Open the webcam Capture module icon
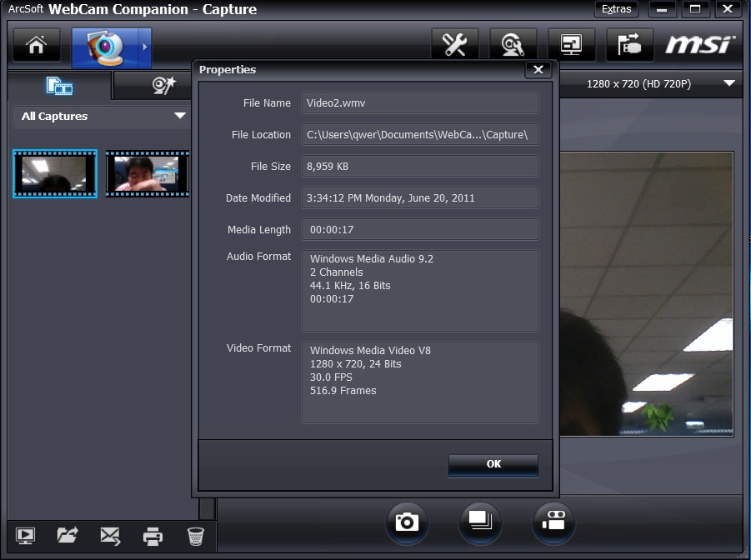The width and height of the screenshot is (751, 560). click(x=105, y=47)
